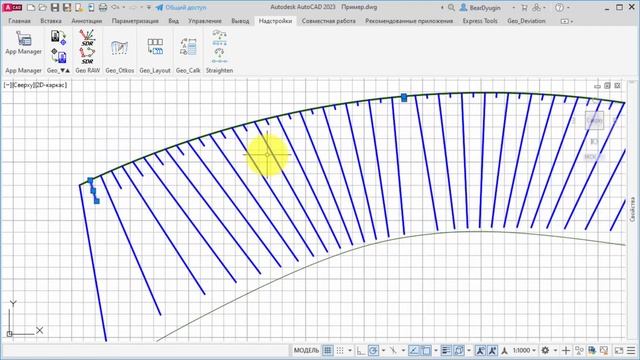The height and width of the screenshot is (360, 640).
Task: Click the Save As floppy icon
Action: [67, 7]
